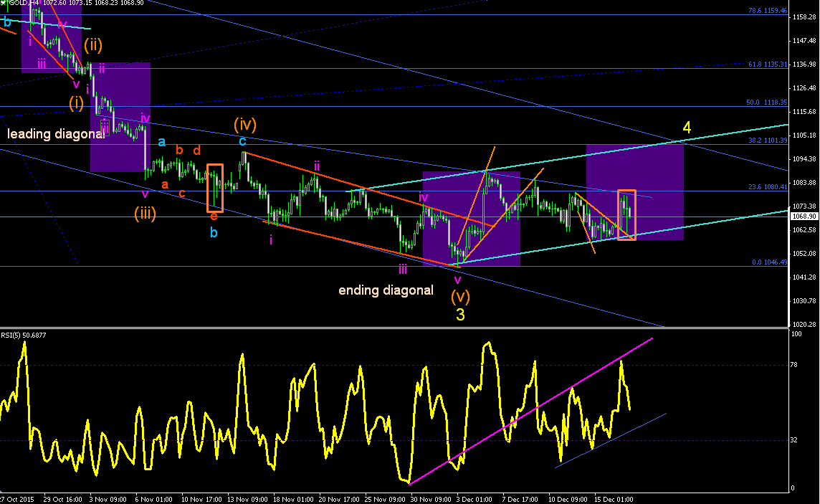Select the orange '(v)' wave label
The width and height of the screenshot is (820, 504).
(x=460, y=296)
